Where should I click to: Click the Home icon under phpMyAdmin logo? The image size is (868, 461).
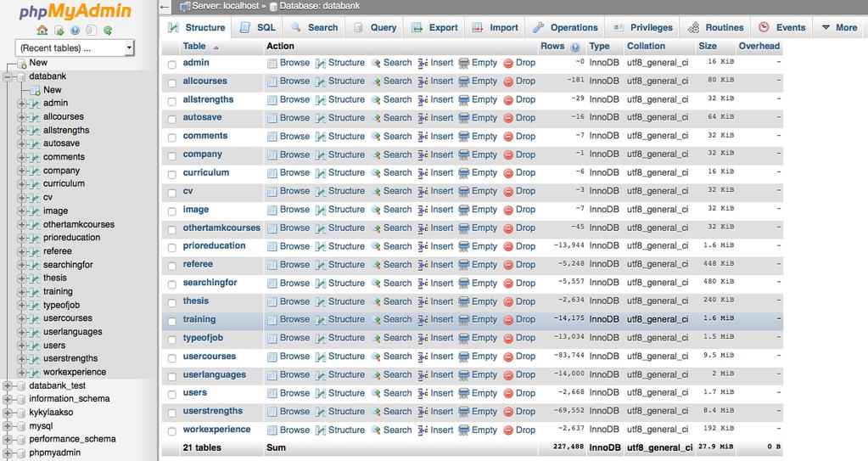coord(42,31)
